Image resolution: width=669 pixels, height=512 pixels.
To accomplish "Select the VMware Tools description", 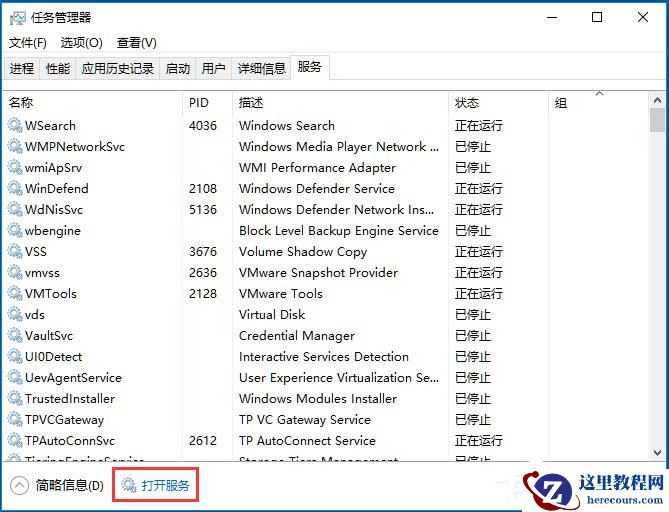I will pyautogui.click(x=281, y=294).
